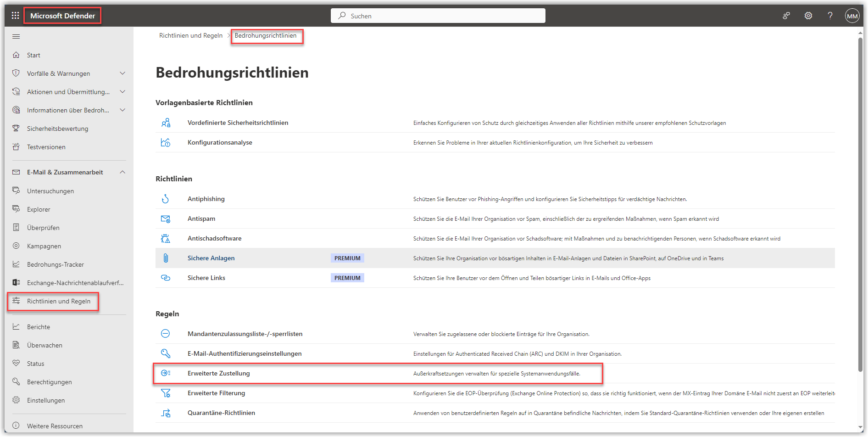This screenshot has width=868, height=437.
Task: Click the Sichere Links chain icon
Action: (x=166, y=278)
